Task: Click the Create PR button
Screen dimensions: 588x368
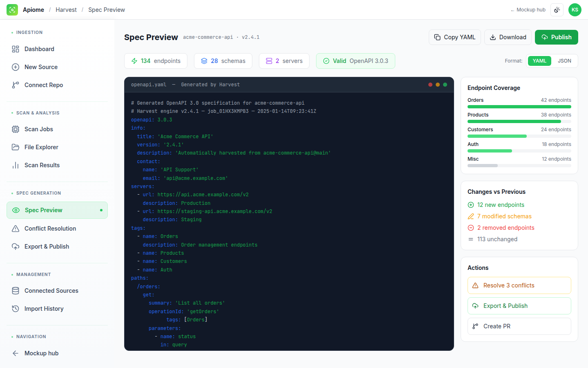Action: 519,326
